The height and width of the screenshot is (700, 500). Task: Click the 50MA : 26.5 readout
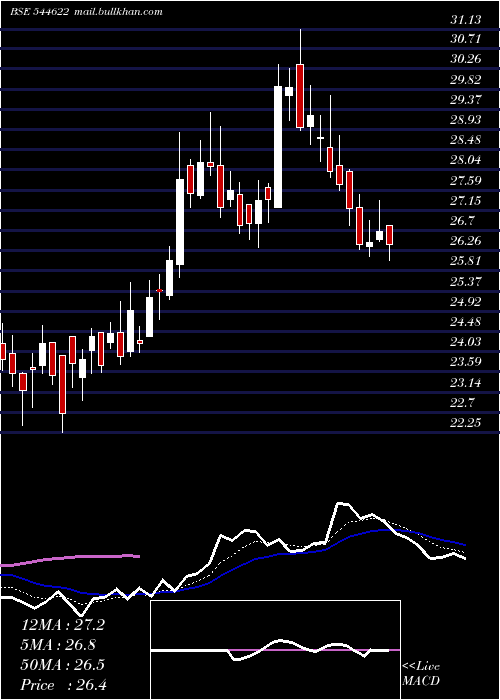pos(63,664)
